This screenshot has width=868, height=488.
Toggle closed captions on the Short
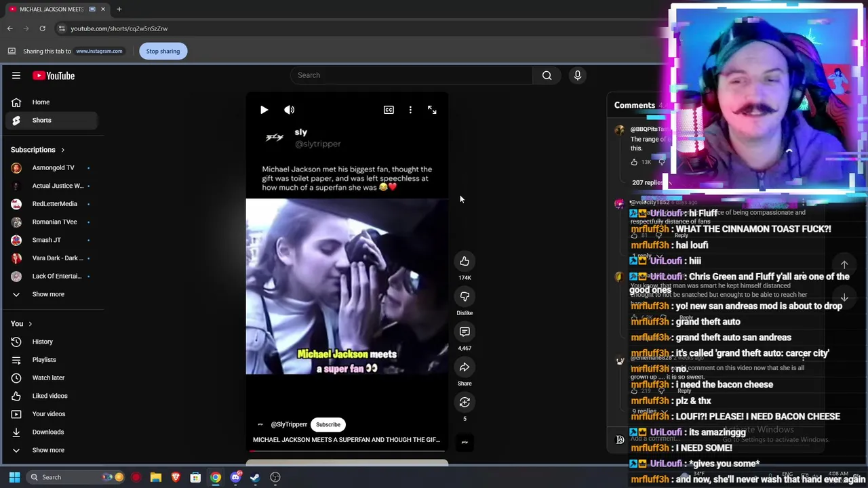389,110
